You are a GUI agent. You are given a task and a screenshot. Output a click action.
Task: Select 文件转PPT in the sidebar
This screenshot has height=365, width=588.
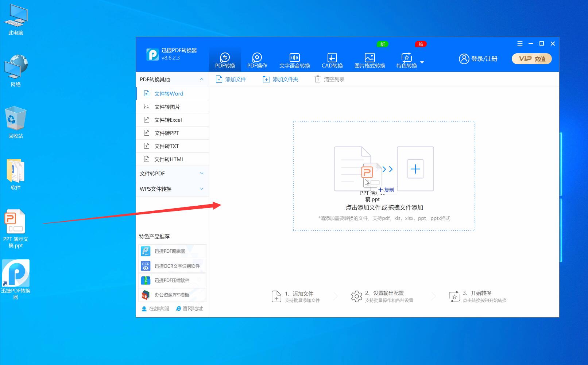pyautogui.click(x=173, y=133)
